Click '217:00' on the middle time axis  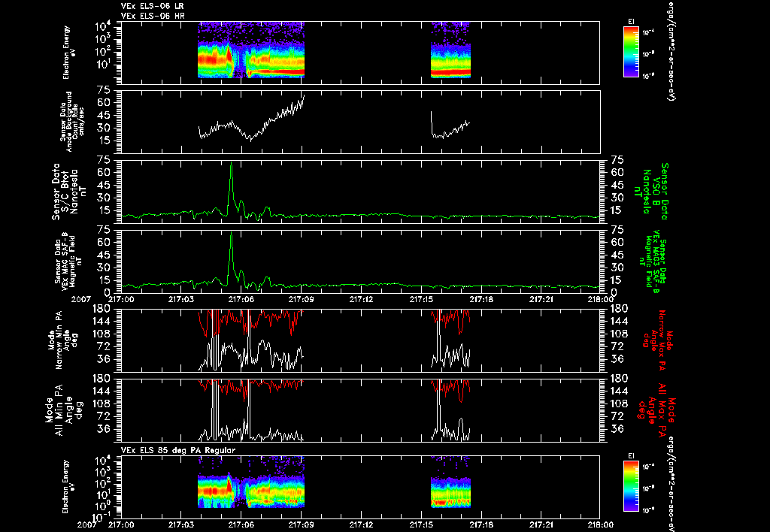(121, 299)
